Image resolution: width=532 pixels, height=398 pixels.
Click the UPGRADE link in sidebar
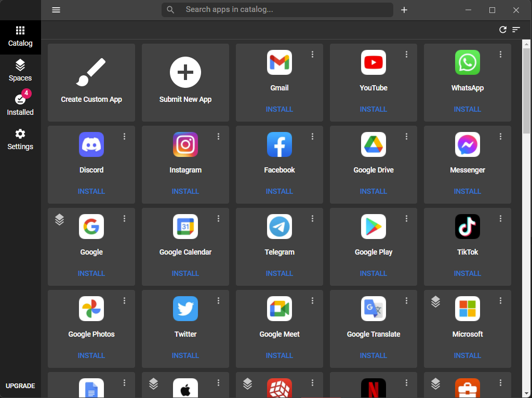(20, 386)
